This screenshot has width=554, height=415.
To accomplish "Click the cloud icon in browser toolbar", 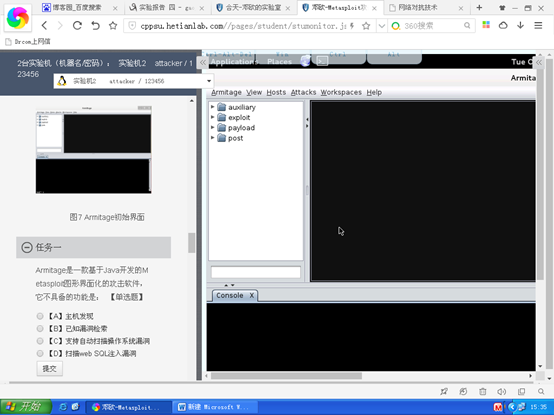I will coord(503,25).
